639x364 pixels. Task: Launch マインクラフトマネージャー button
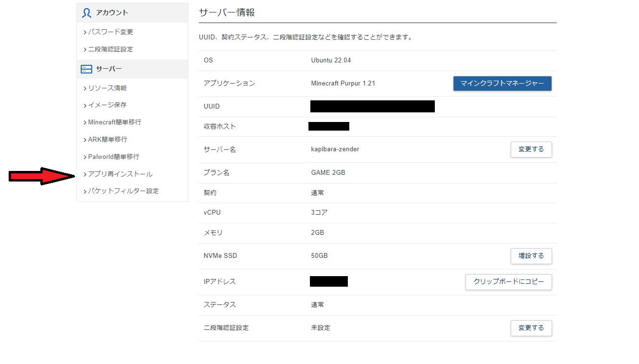coord(502,84)
